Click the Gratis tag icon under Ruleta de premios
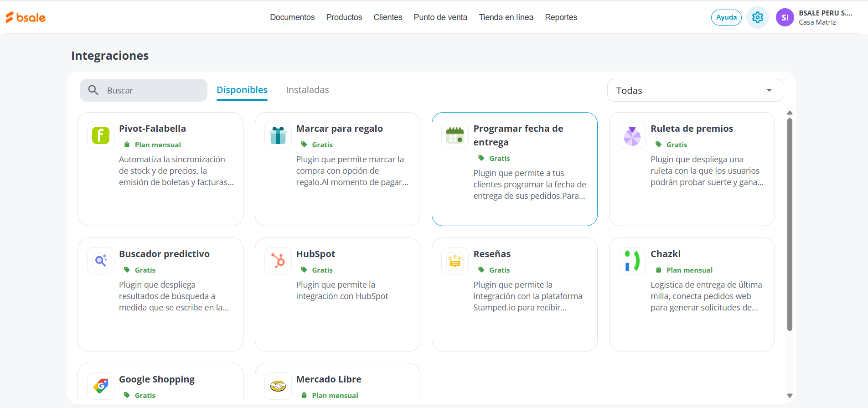Viewport: 868px width, 408px height. point(658,145)
